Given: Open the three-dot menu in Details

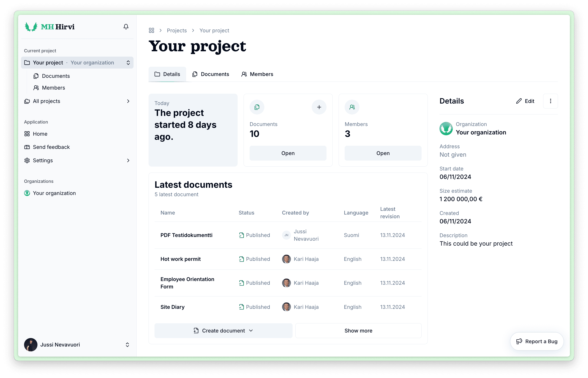Looking at the screenshot, I should tap(550, 101).
